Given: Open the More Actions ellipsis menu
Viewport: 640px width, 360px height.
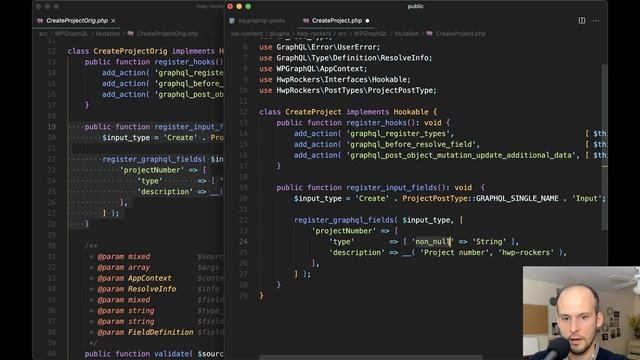Looking at the screenshot, I should coord(596,20).
